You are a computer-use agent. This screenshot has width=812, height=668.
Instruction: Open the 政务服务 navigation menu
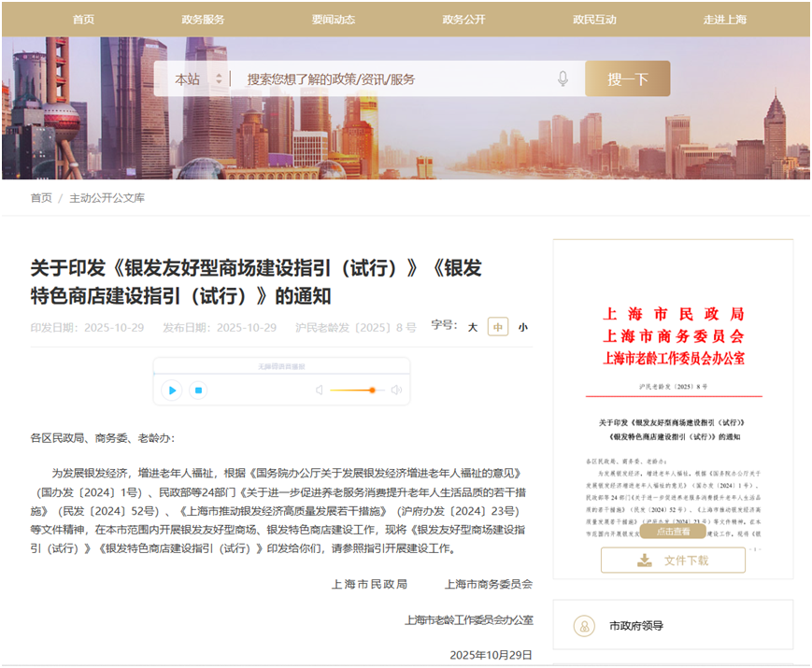tap(203, 20)
